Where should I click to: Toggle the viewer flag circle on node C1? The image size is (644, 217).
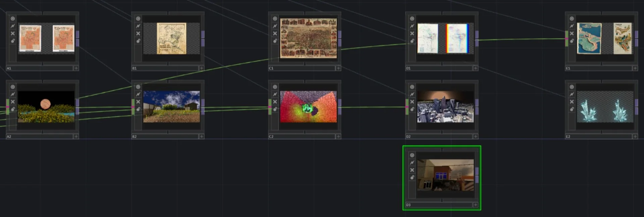pos(275,19)
